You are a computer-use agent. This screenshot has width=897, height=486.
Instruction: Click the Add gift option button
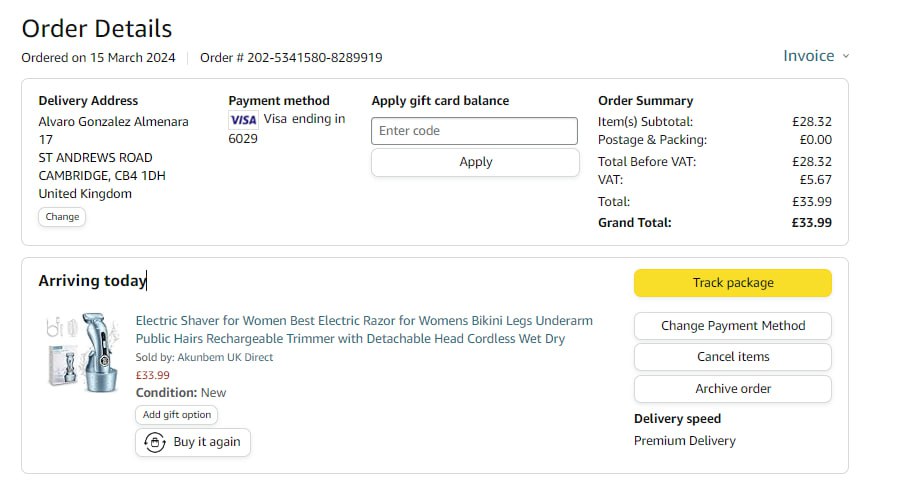tap(176, 415)
